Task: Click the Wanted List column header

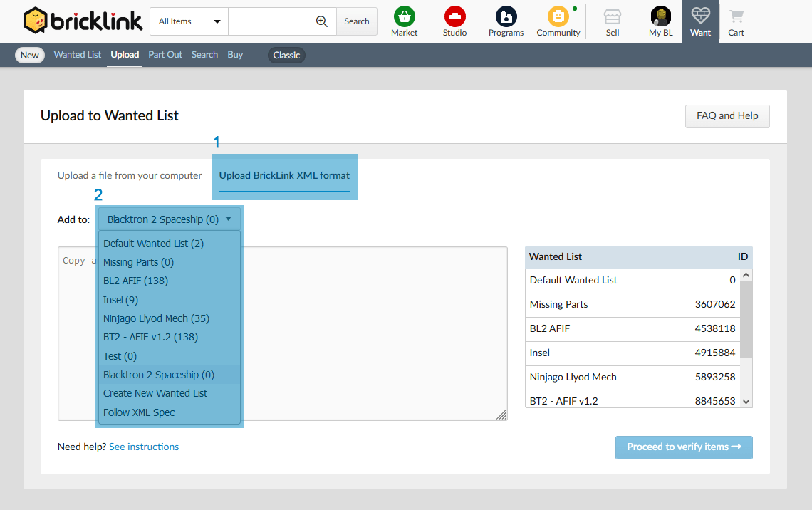Action: tap(555, 257)
